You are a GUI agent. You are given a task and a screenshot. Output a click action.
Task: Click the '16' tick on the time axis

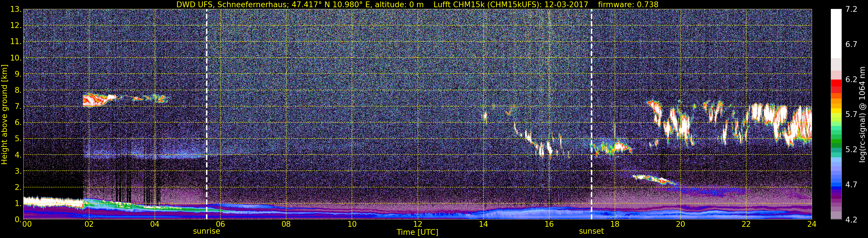[549, 224]
